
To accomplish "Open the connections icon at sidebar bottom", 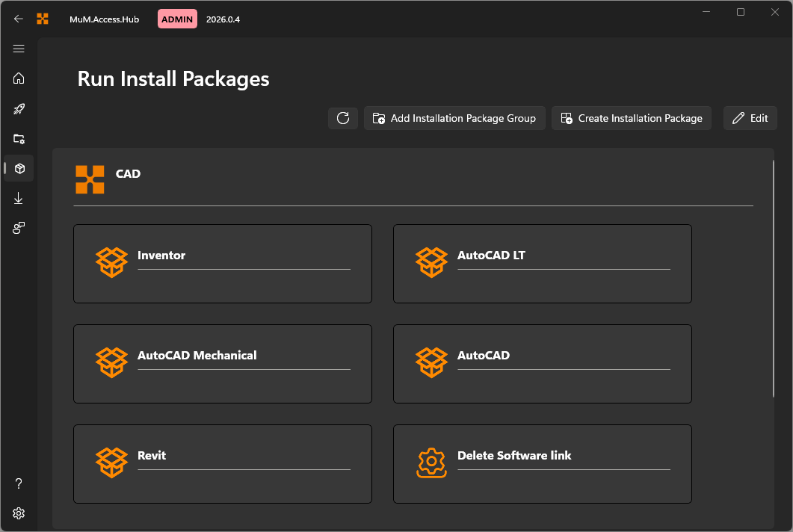I will 19,228.
